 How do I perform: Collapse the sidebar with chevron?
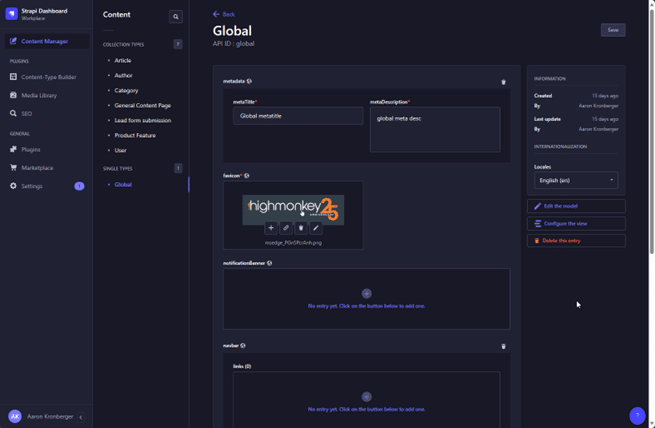pyautogui.click(x=81, y=417)
